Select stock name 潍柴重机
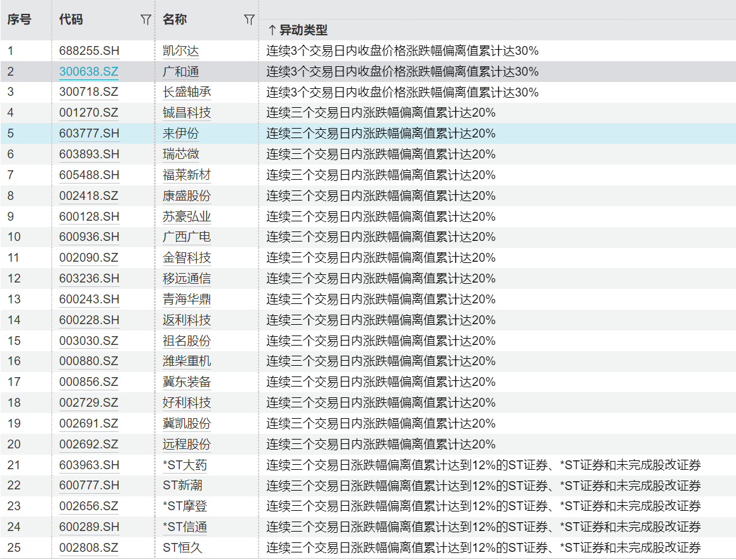Viewport: 736px width, 560px height. (187, 361)
